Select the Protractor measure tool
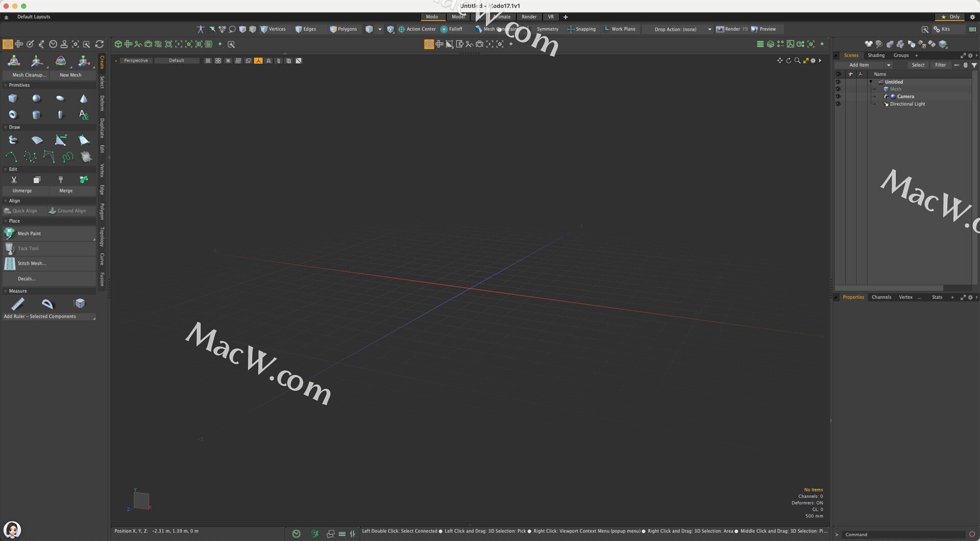 [x=47, y=304]
